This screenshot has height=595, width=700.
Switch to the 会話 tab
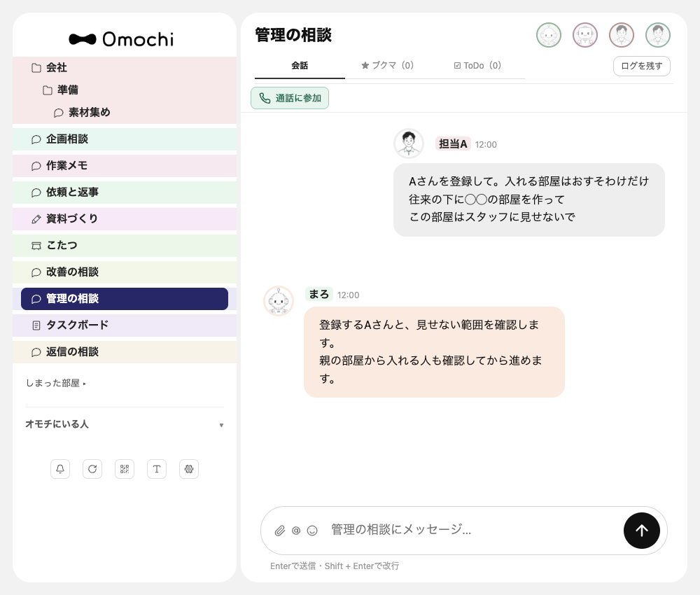(300, 66)
